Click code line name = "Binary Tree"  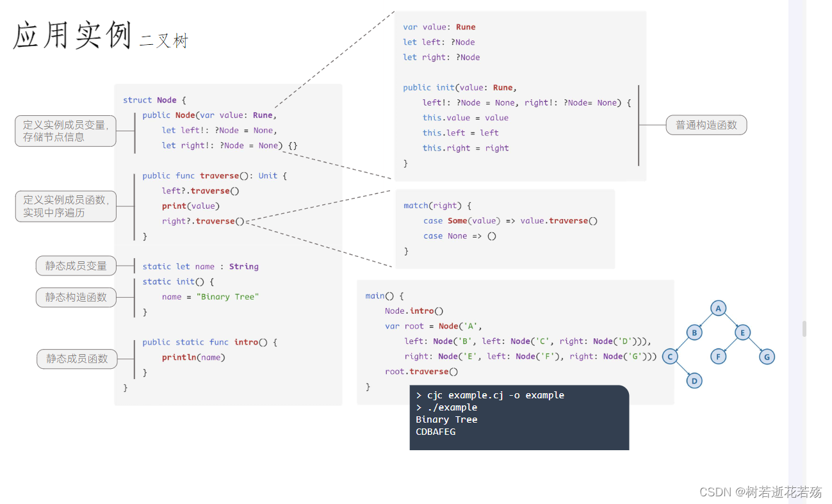point(210,297)
